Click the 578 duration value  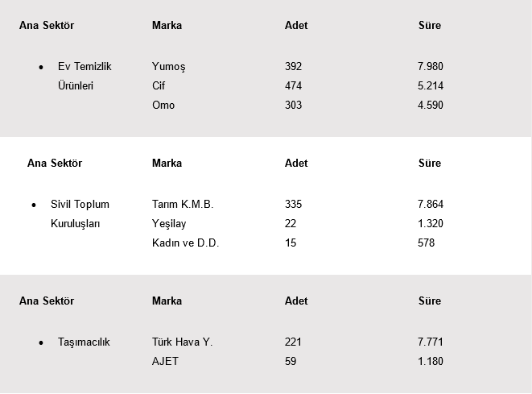click(427, 243)
